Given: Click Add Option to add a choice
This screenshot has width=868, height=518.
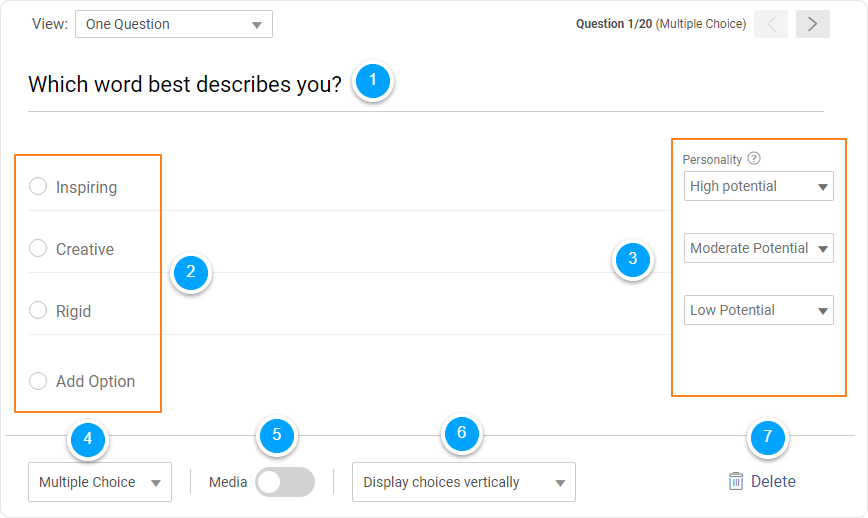Looking at the screenshot, I should (x=95, y=381).
